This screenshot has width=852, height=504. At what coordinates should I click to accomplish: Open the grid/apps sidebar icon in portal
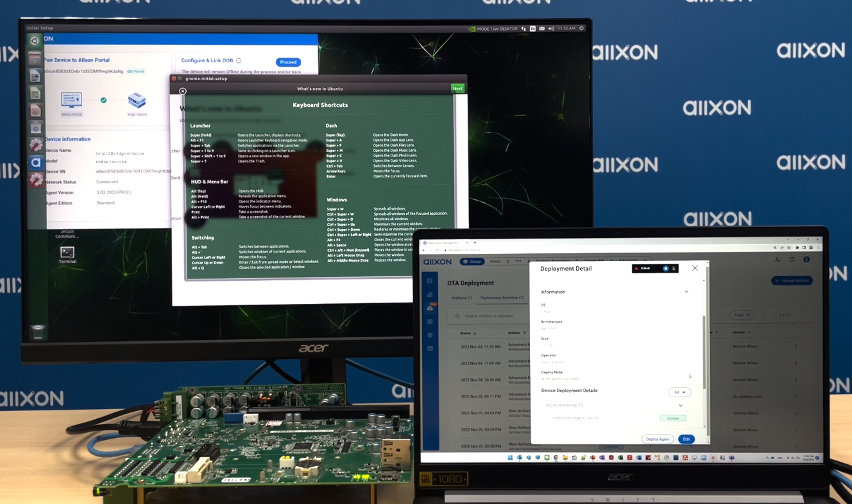(x=430, y=322)
